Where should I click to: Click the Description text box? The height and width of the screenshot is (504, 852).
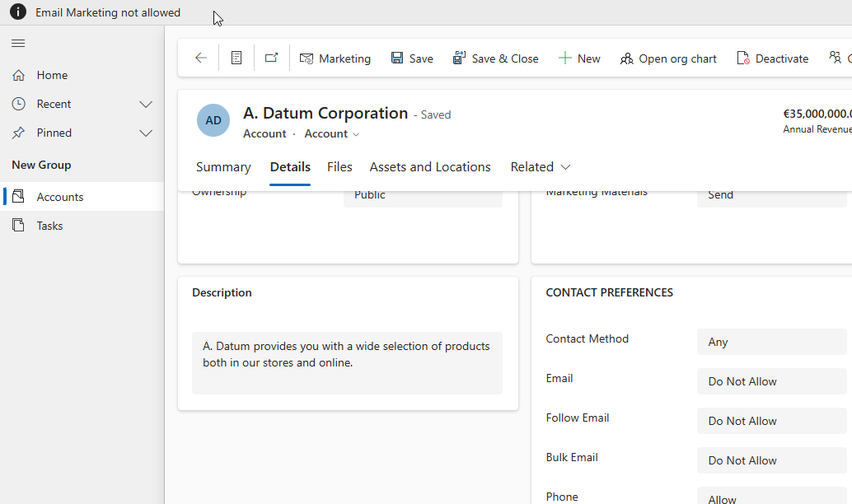[347, 363]
